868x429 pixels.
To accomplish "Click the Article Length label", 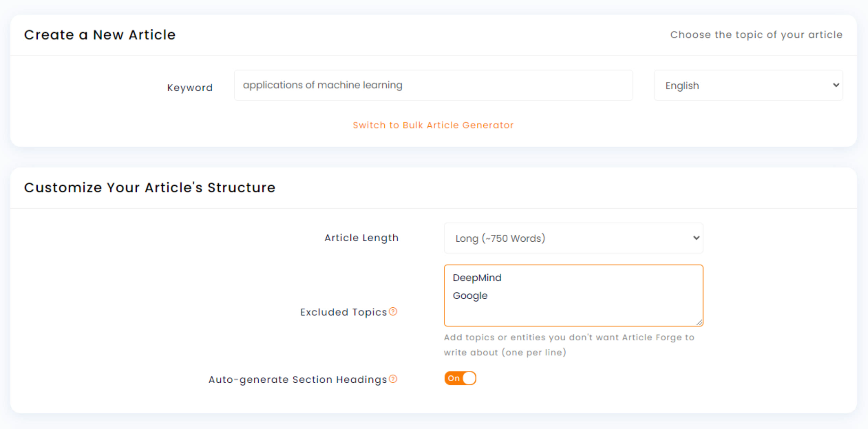I will [361, 237].
